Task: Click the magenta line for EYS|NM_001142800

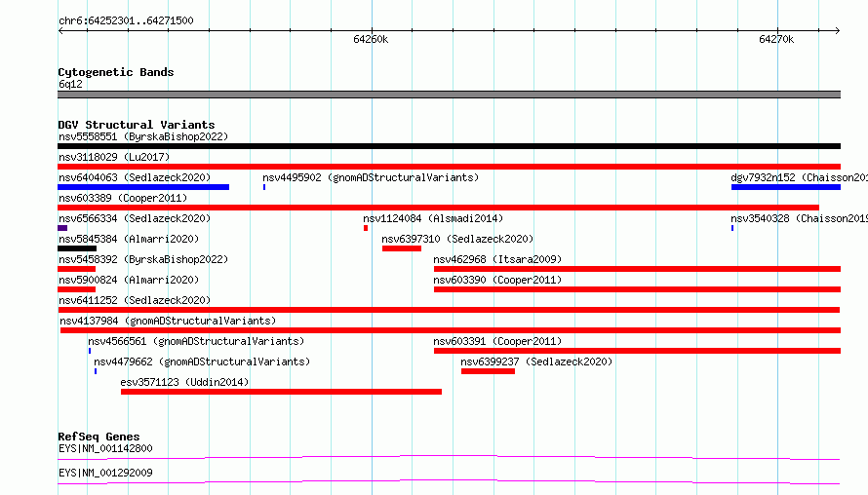Action: [x=449, y=457]
